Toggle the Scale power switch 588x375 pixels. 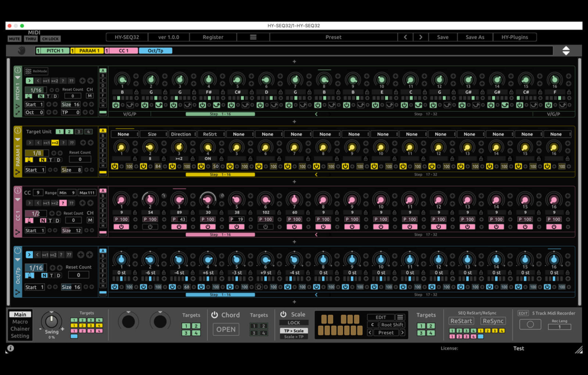coord(284,314)
